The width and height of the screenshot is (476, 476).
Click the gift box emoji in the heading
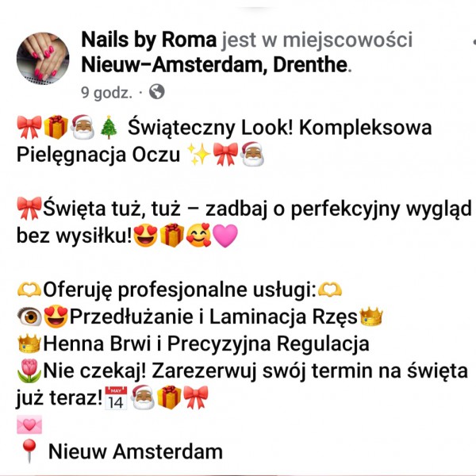point(56,127)
